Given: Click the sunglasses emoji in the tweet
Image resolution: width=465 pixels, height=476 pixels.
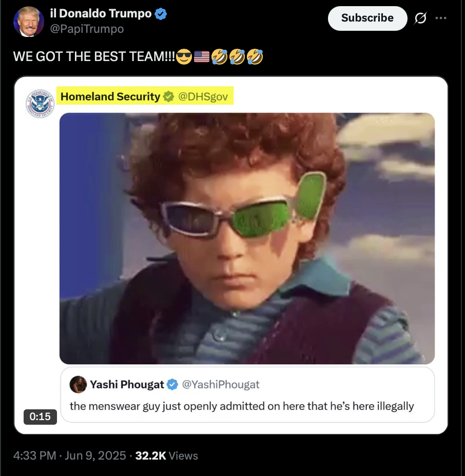Looking at the screenshot, I should 184,56.
